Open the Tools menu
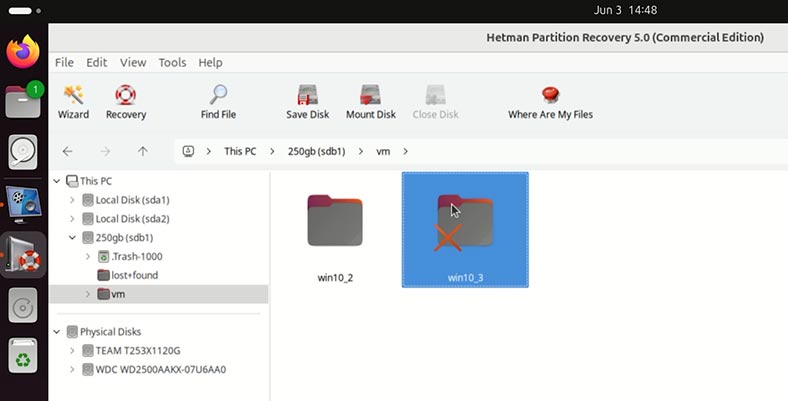This screenshot has height=401, width=788. tap(172, 62)
